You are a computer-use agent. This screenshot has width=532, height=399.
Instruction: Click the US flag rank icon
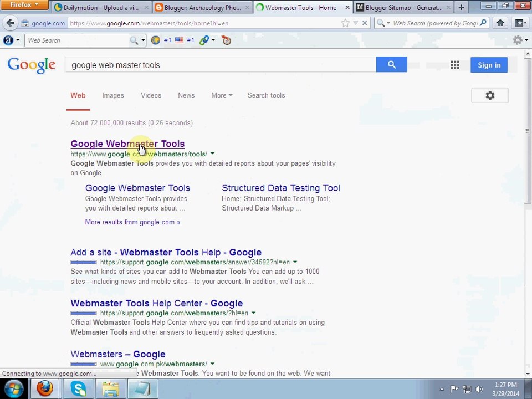(x=179, y=40)
